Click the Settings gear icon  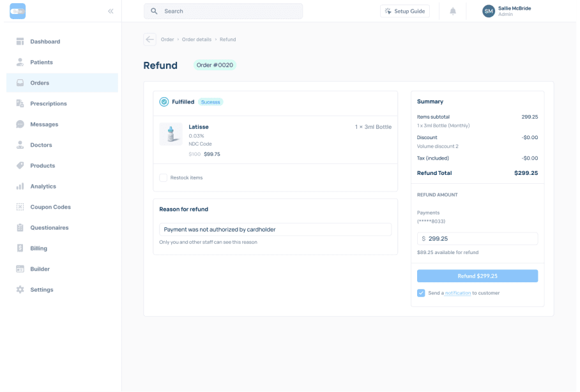point(20,290)
